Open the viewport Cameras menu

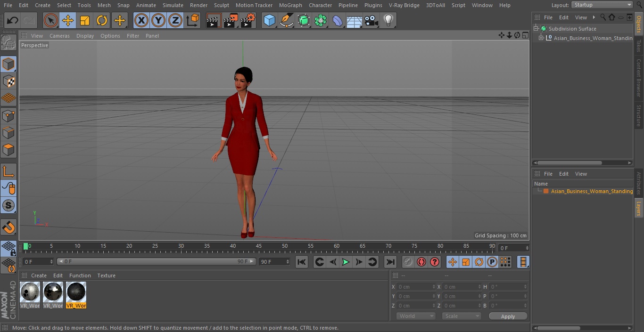[x=59, y=36]
